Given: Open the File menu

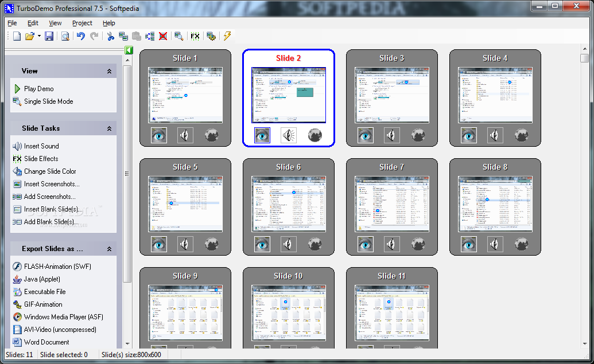Looking at the screenshot, I should 12,23.
